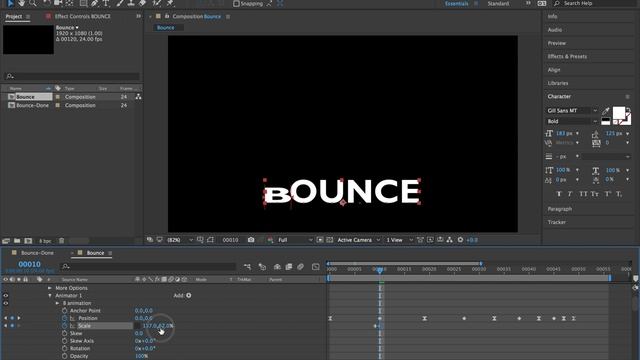Open the Tracker panel

coord(557,222)
